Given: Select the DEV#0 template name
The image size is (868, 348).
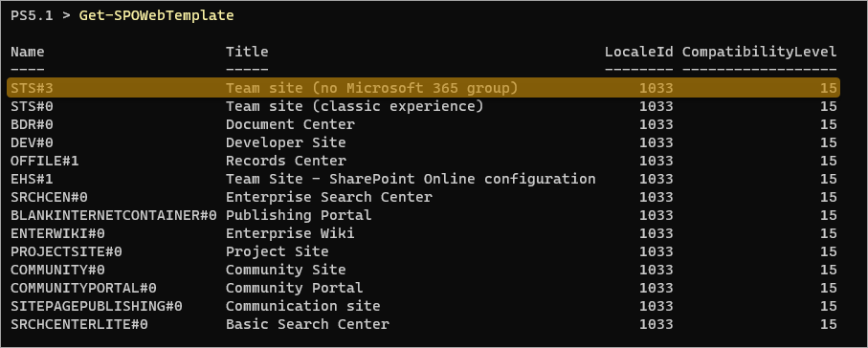Looking at the screenshot, I should pos(33,142).
